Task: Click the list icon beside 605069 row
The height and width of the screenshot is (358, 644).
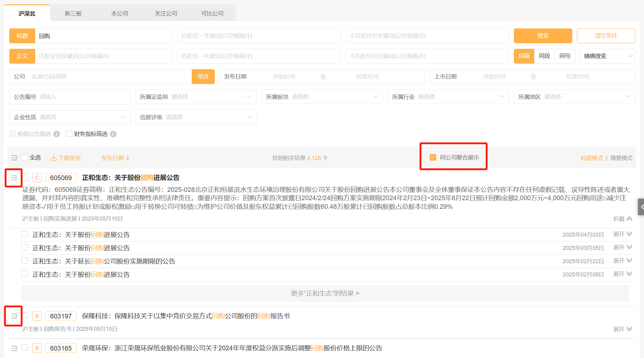Action: pyautogui.click(x=14, y=178)
